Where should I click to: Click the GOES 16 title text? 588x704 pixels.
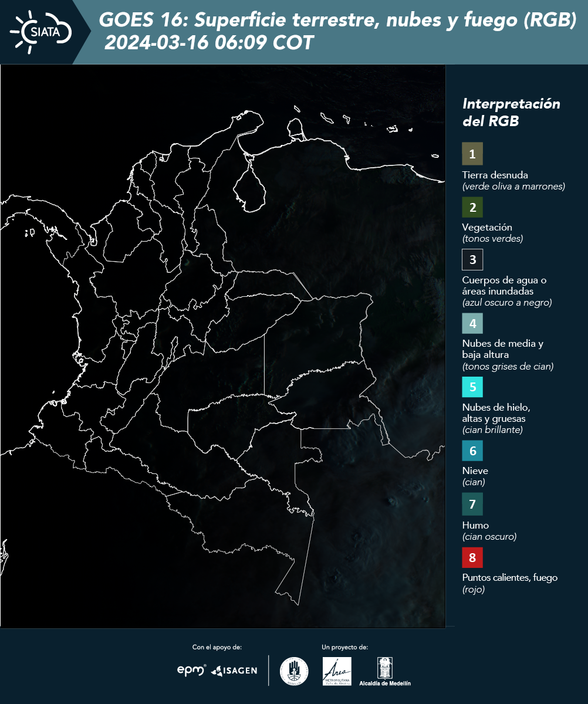click(x=337, y=21)
